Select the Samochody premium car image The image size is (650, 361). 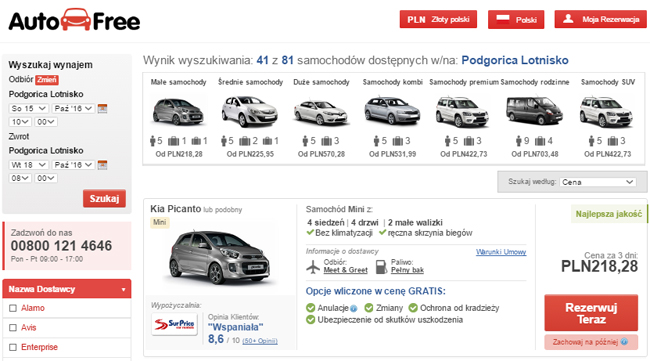pos(463,111)
